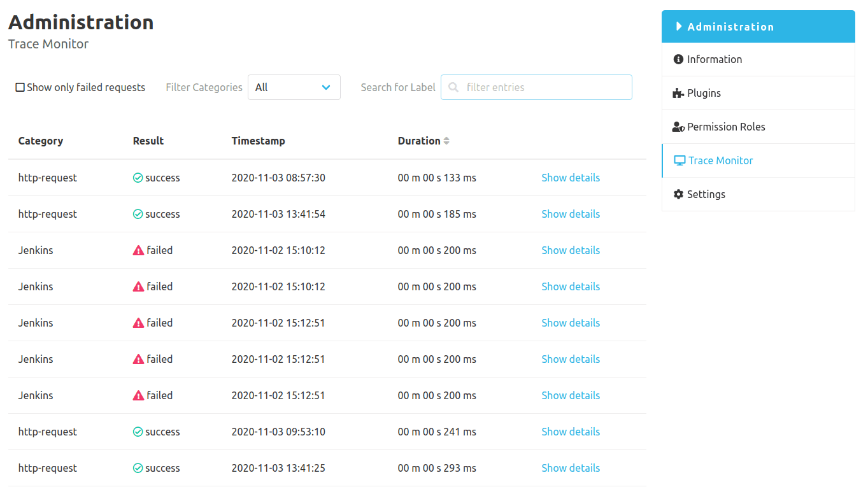Image resolution: width=868 pixels, height=487 pixels.
Task: Open Permission Roles from the sidebar
Action: 726,126
